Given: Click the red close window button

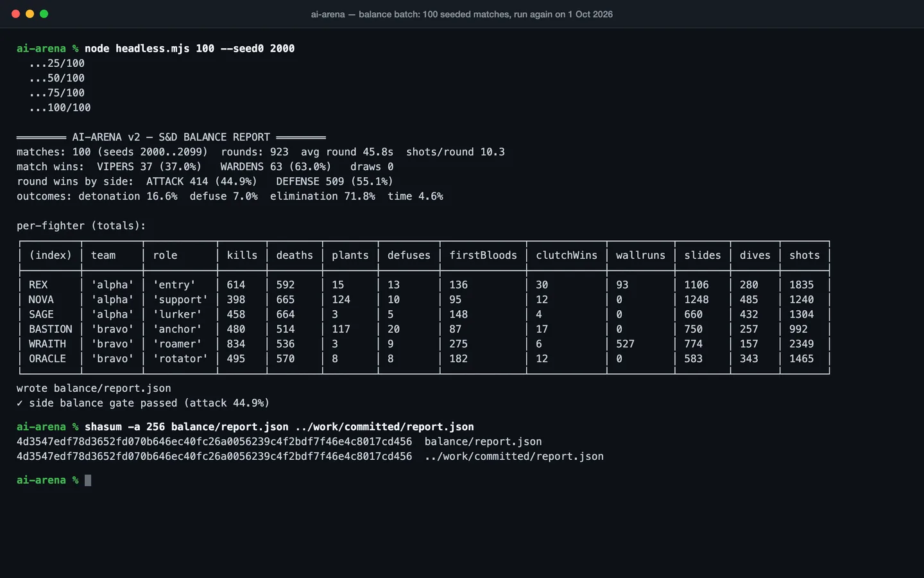Looking at the screenshot, I should pyautogui.click(x=15, y=13).
